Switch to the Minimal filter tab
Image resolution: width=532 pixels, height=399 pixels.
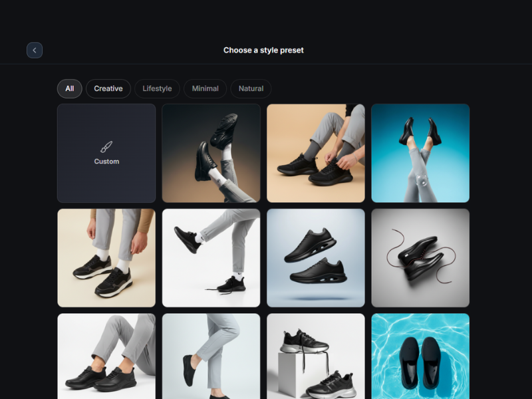click(x=205, y=88)
